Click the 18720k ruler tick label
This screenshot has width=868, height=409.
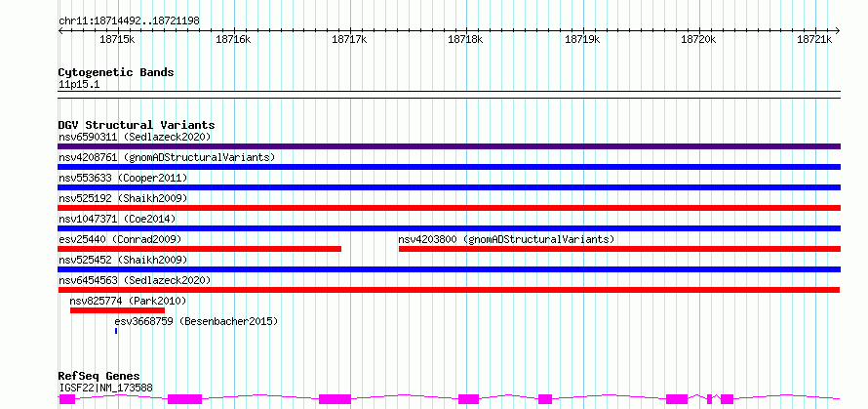click(698, 39)
